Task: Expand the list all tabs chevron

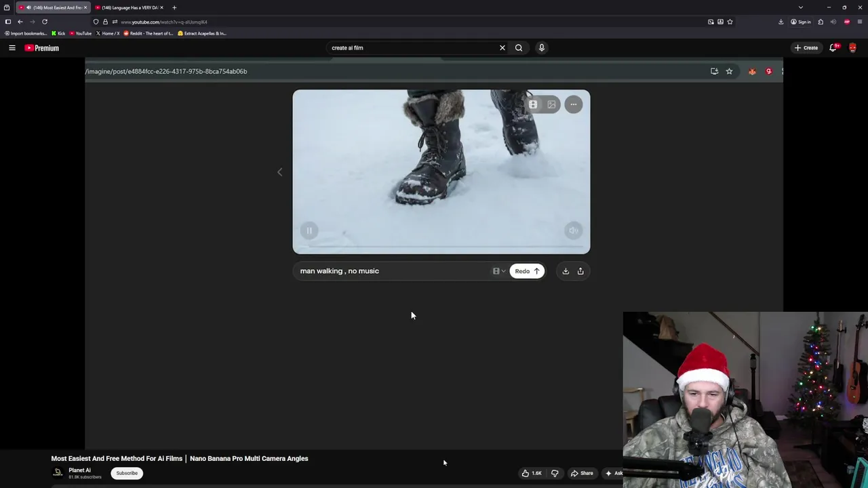Action: tap(801, 7)
